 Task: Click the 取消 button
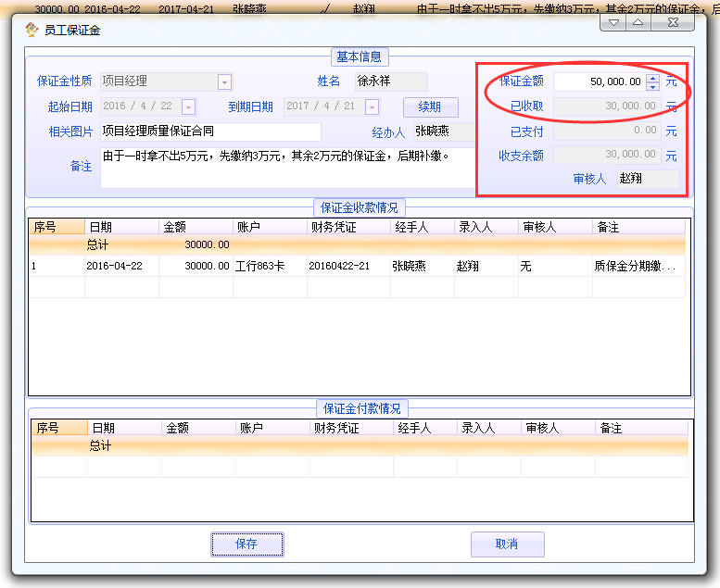(507, 544)
